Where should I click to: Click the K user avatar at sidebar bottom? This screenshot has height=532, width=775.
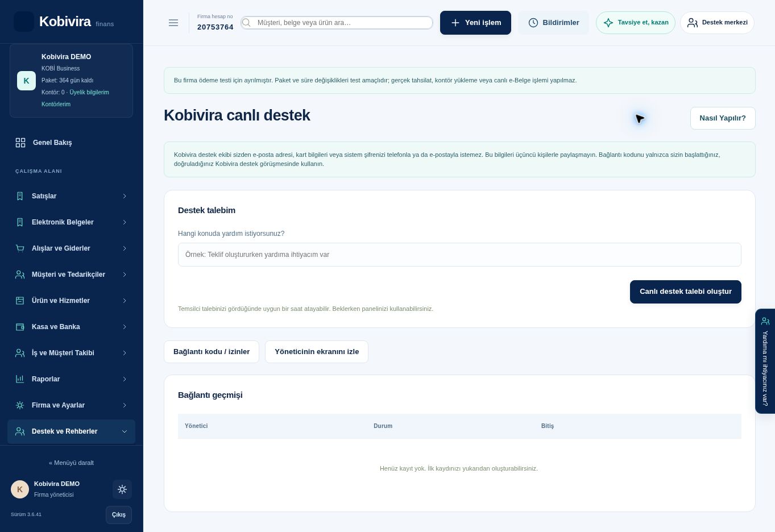(20, 489)
